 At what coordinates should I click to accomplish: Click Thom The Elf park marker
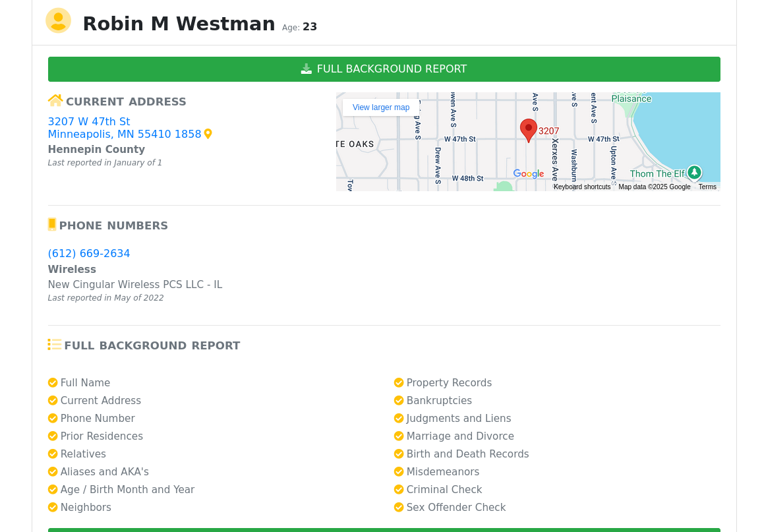[695, 172]
